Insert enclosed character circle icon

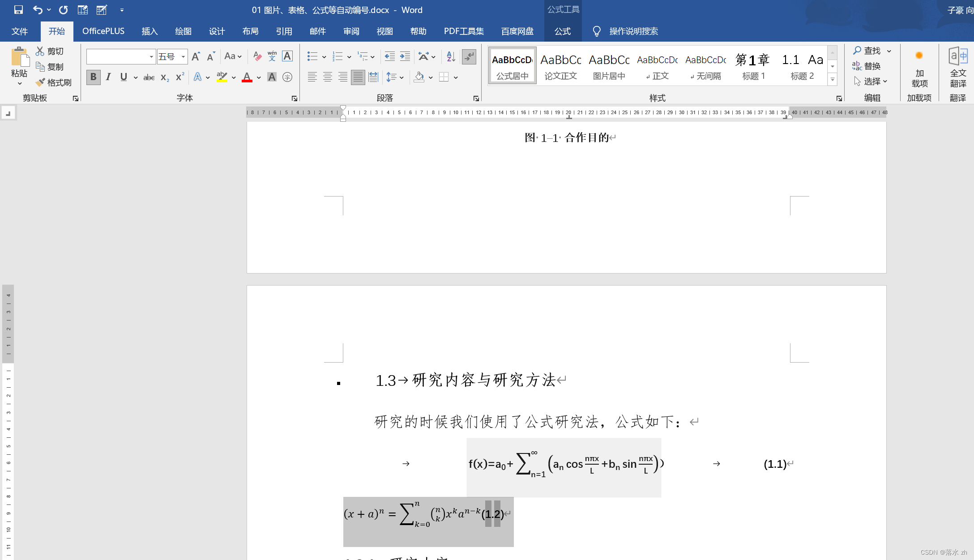click(287, 77)
